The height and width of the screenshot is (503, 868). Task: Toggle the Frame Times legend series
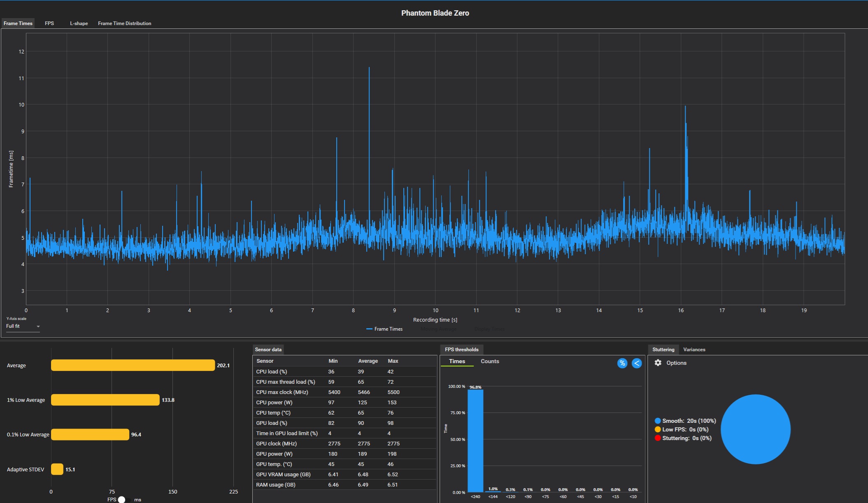[x=384, y=329]
